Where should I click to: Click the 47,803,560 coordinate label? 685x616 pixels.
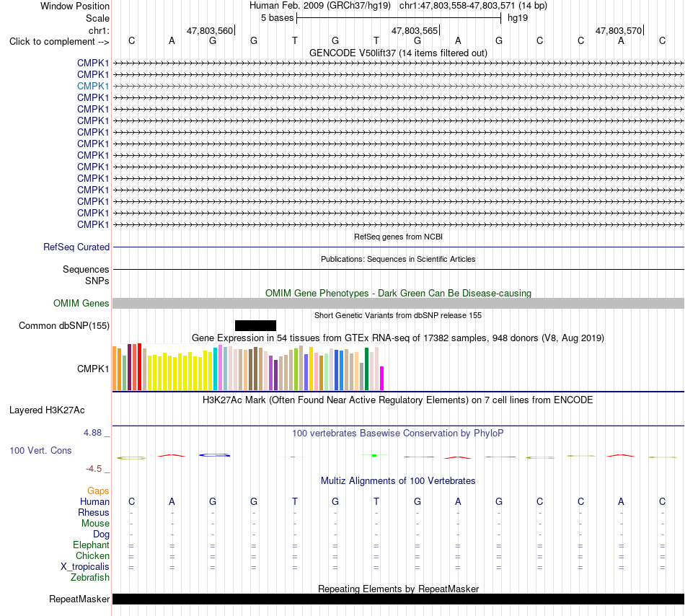210,30
